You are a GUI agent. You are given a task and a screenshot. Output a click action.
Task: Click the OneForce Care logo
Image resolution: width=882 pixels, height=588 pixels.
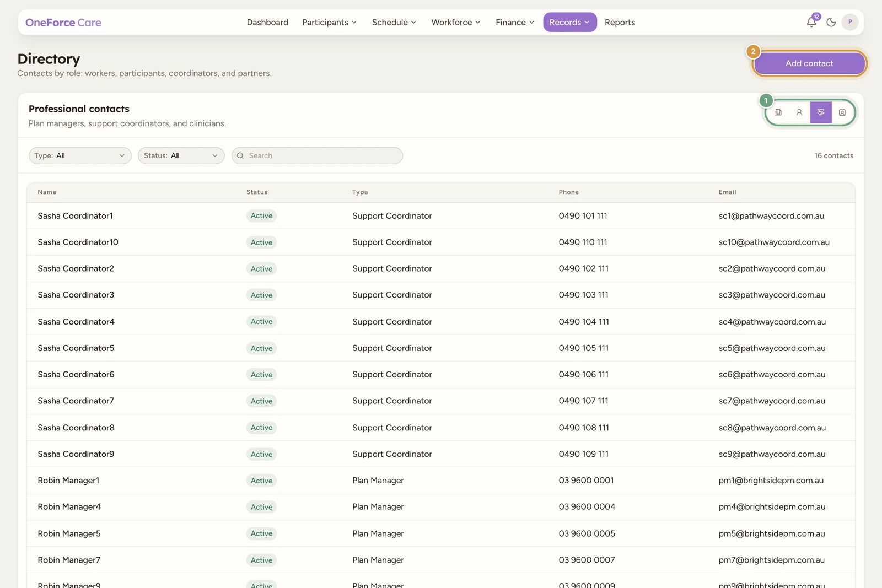[63, 23]
